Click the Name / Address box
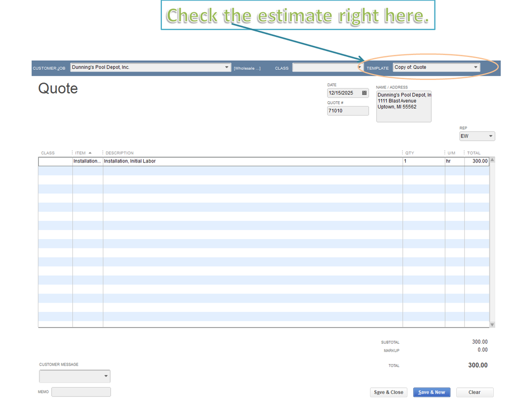The image size is (532, 399). tap(404, 107)
